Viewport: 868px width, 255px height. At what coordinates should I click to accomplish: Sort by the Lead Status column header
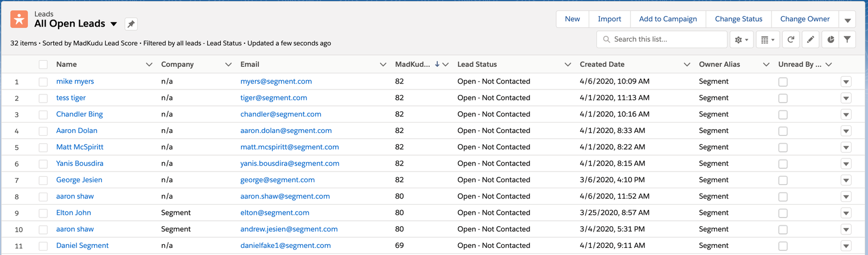coord(477,64)
